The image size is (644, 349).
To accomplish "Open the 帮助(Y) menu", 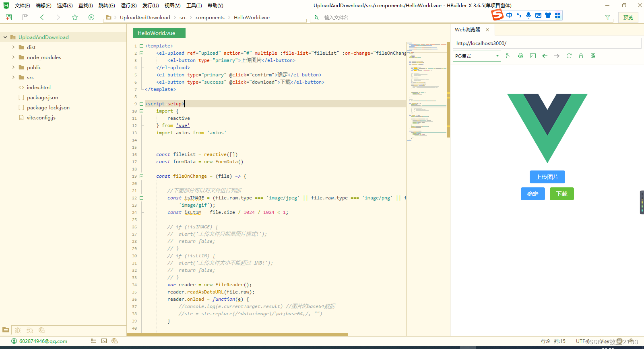I will coord(215,5).
